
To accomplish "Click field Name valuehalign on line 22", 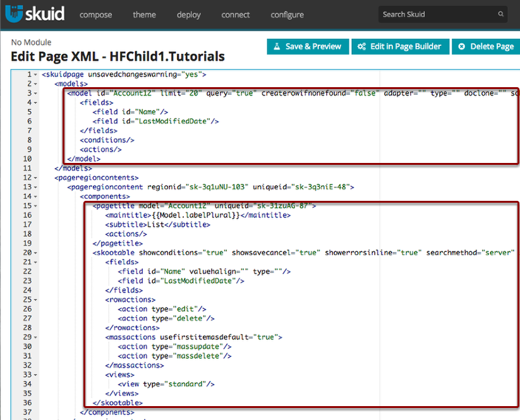I will click(204, 272).
